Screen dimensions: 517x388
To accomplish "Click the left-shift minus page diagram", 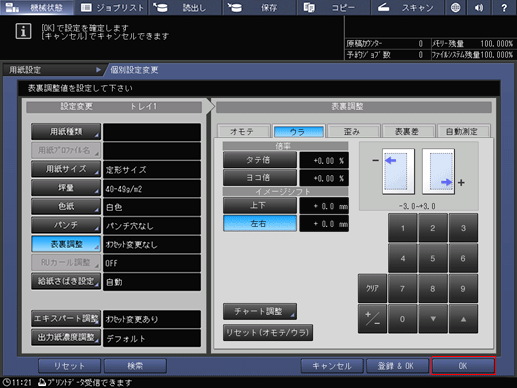I will pyautogui.click(x=398, y=171).
